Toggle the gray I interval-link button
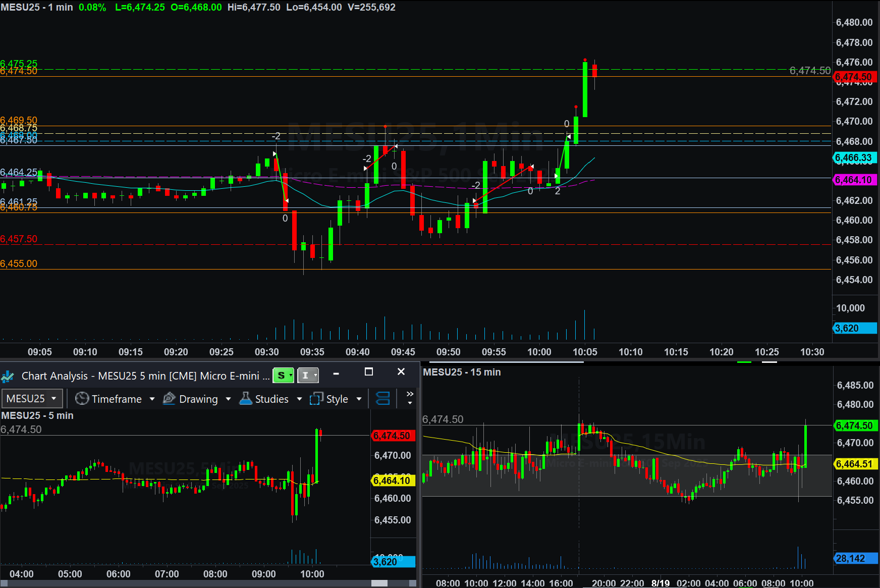 click(x=307, y=376)
